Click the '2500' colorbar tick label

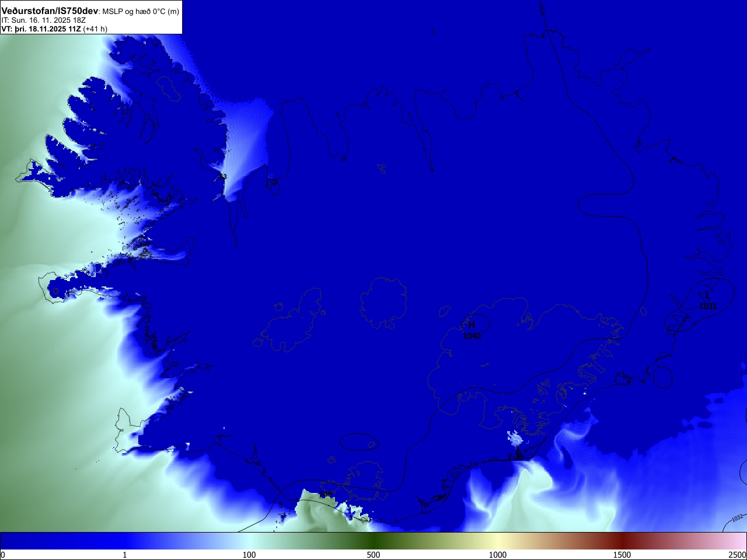pyautogui.click(x=738, y=555)
